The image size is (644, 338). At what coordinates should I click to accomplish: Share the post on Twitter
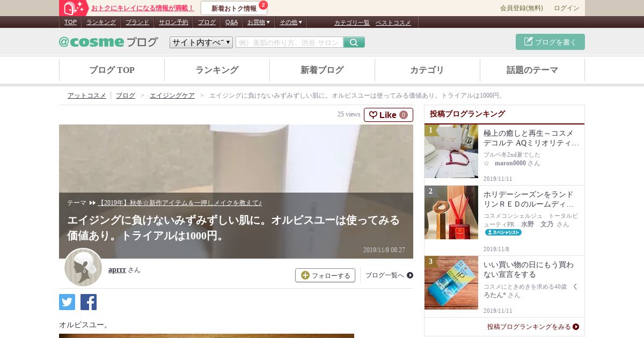(x=67, y=302)
